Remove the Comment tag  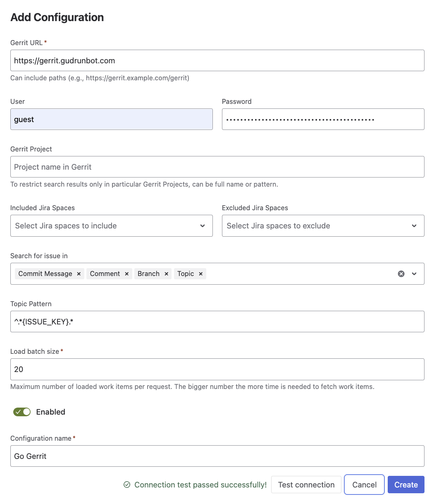(126, 274)
